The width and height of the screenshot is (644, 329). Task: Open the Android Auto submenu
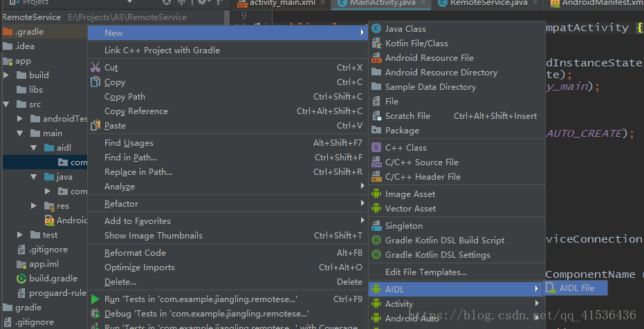pyautogui.click(x=457, y=318)
